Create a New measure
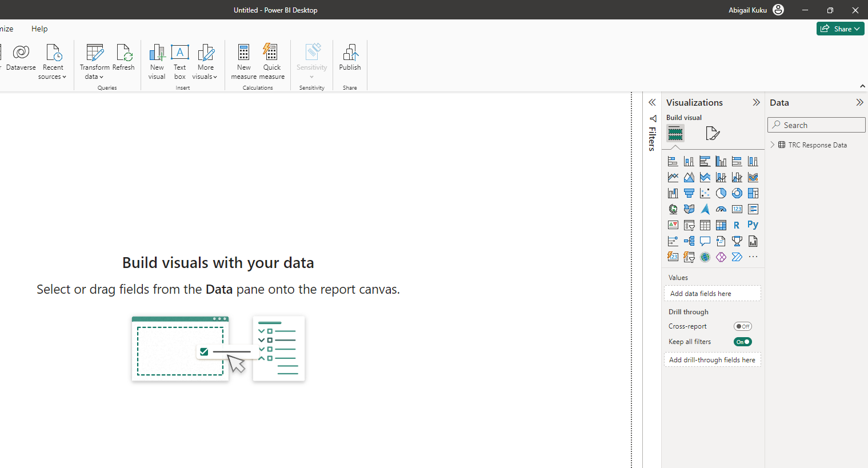868x468 pixels. tap(243, 62)
